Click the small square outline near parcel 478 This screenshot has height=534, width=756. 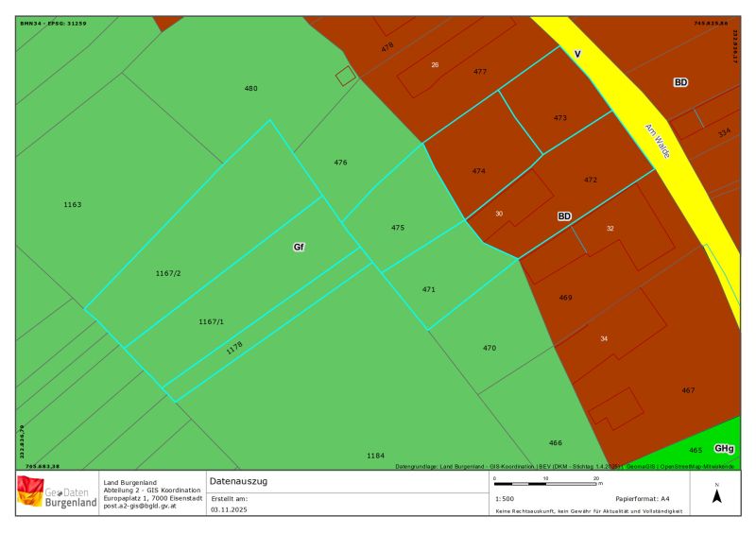(x=347, y=75)
